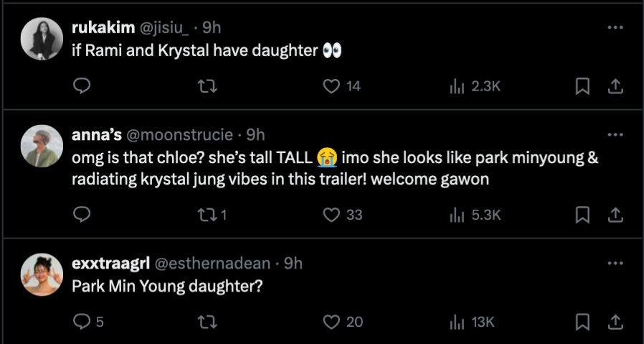Bookmark exxtraagrl's tweet
This screenshot has height=344, width=644.
[x=583, y=322]
